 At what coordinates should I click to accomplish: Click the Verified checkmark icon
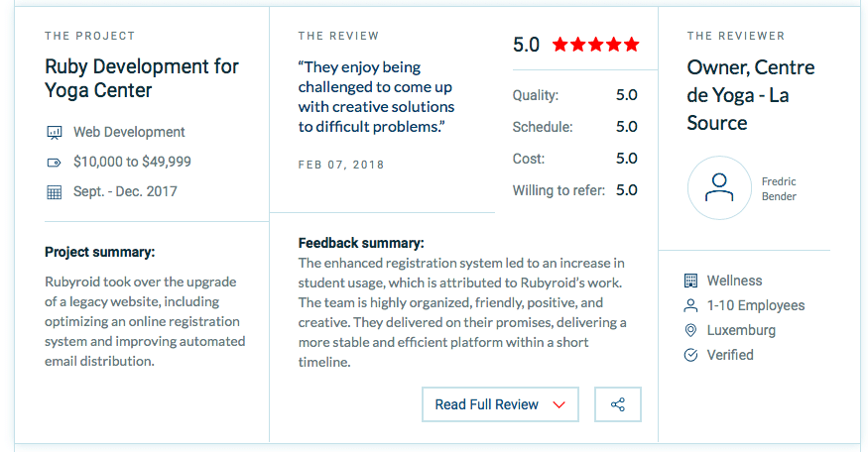(691, 355)
